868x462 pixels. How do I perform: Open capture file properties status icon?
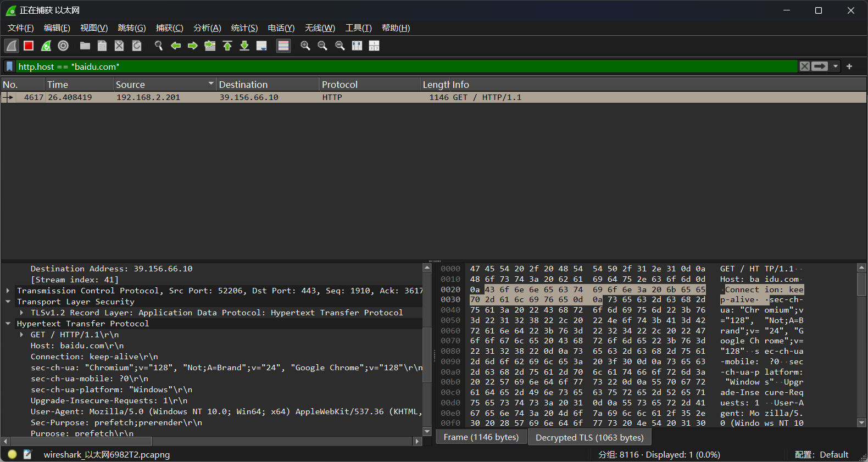[27, 454]
